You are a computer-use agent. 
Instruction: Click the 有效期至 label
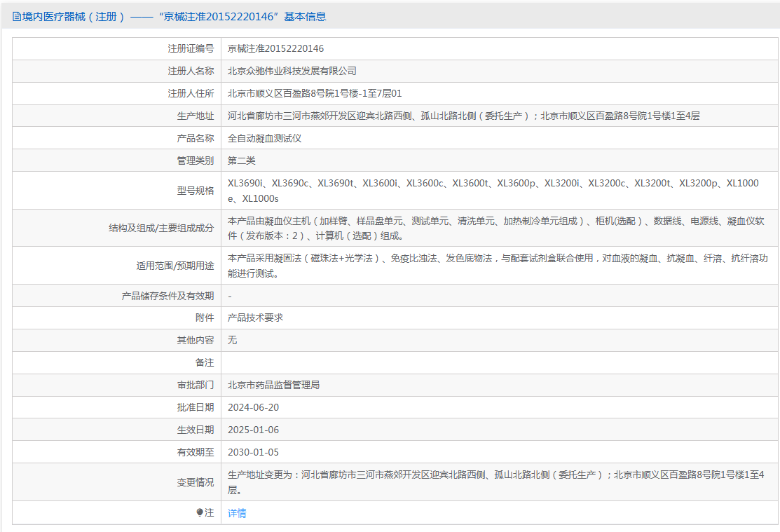point(196,452)
